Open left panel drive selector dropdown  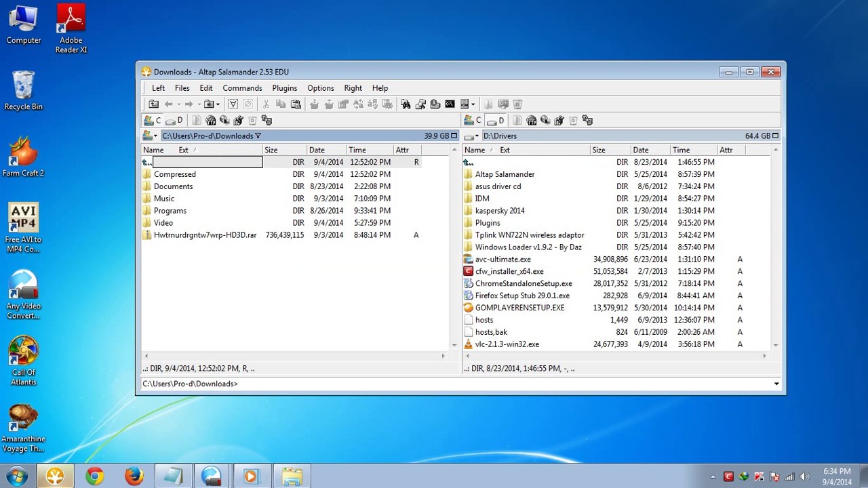tap(150, 136)
